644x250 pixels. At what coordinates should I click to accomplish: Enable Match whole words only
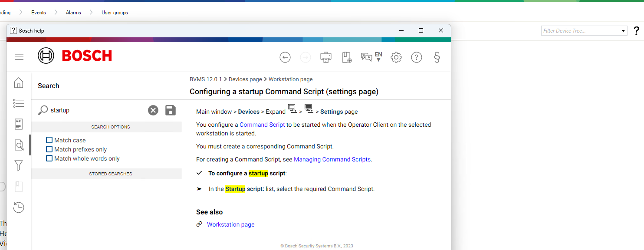coord(49,158)
